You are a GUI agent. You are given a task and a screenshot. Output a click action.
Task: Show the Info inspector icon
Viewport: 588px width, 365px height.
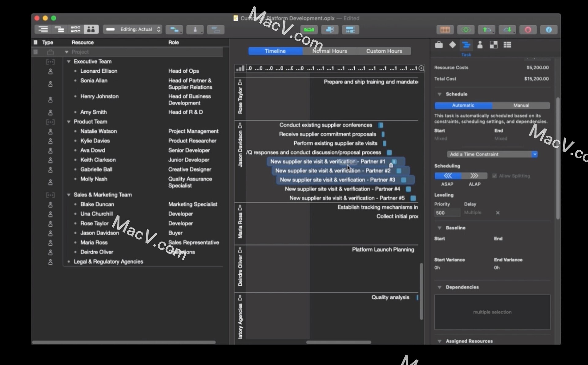(549, 30)
